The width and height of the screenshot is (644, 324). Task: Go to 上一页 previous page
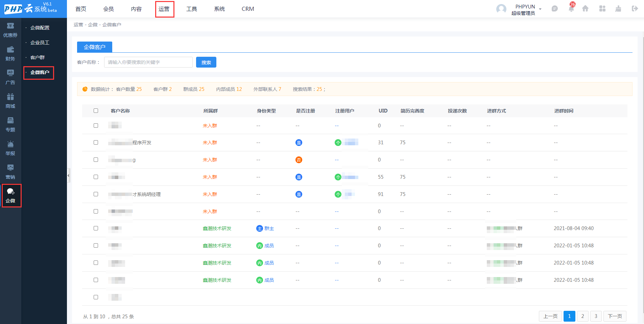click(x=550, y=316)
